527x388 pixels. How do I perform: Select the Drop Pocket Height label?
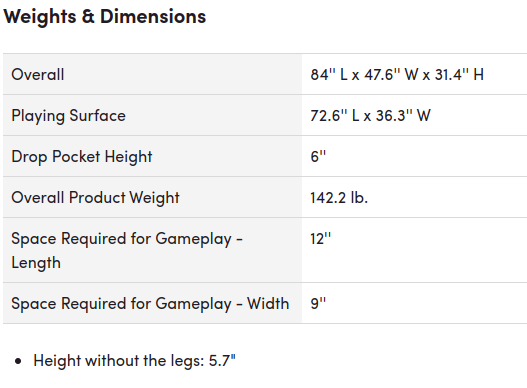pos(82,157)
